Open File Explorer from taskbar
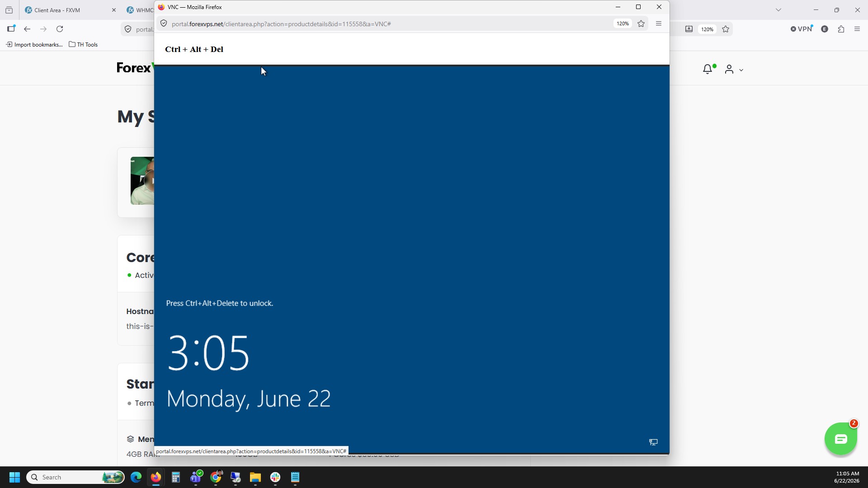This screenshot has height=488, width=868. click(255, 477)
